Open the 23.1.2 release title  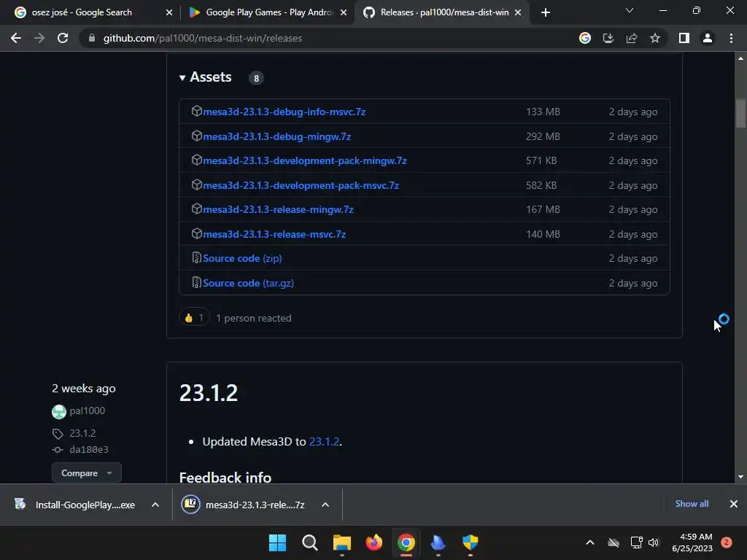[209, 393]
